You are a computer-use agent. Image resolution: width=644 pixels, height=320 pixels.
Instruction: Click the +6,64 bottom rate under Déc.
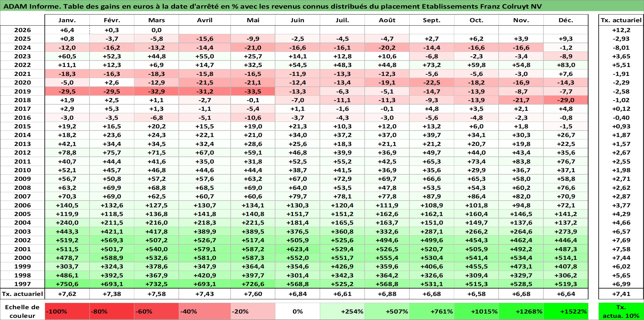tap(566, 294)
